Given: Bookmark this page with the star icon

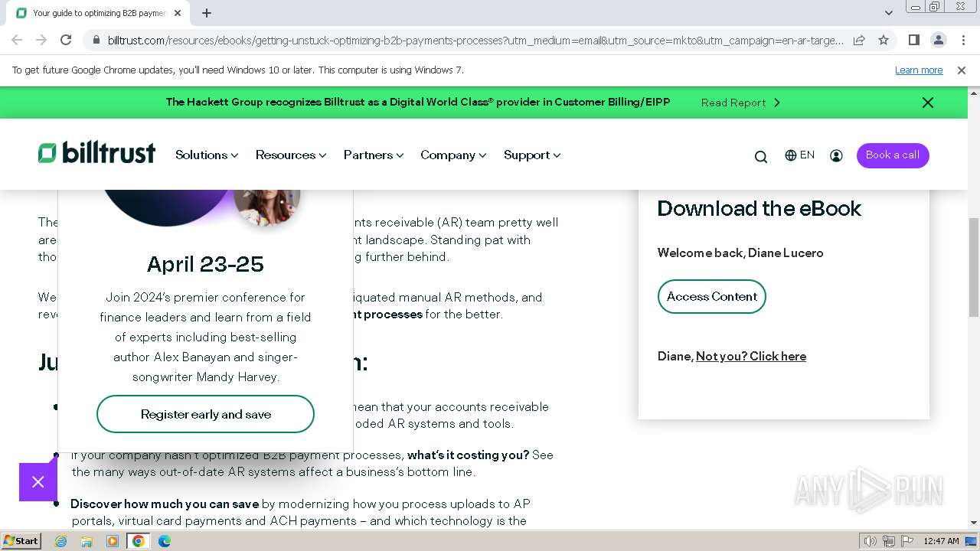Looking at the screenshot, I should pyautogui.click(x=884, y=40).
